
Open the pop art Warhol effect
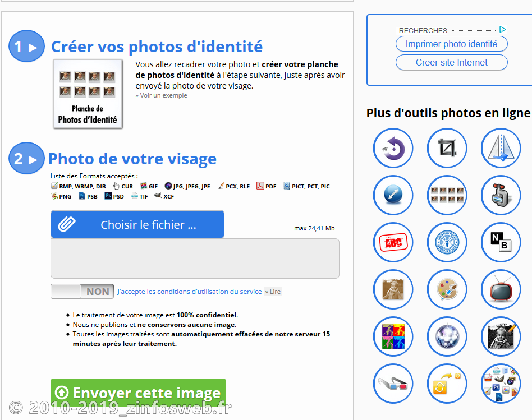(x=393, y=336)
